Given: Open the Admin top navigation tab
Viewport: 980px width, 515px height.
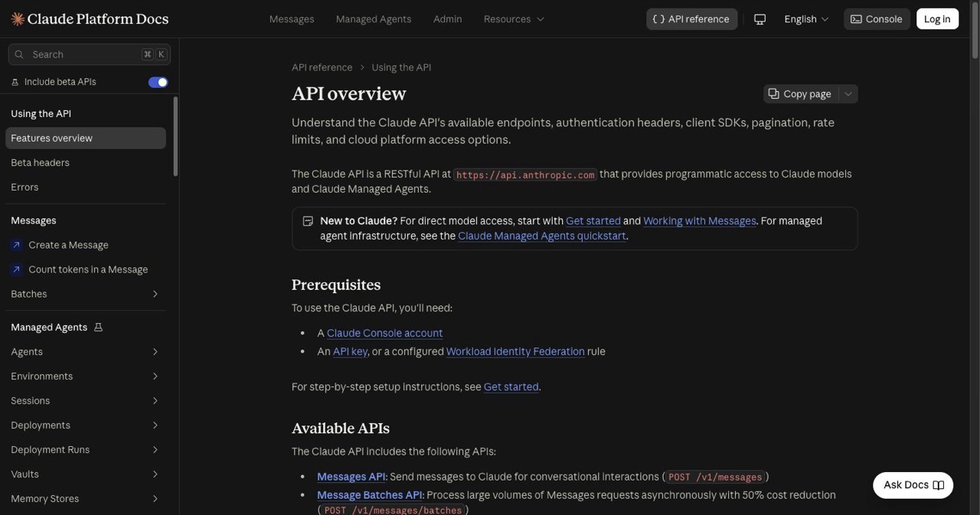Looking at the screenshot, I should tap(448, 19).
